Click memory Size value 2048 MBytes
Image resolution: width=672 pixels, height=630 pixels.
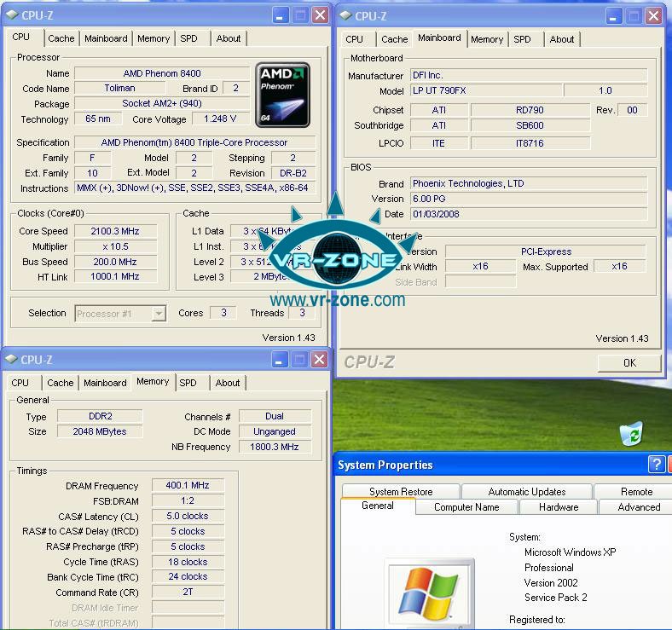(x=100, y=431)
